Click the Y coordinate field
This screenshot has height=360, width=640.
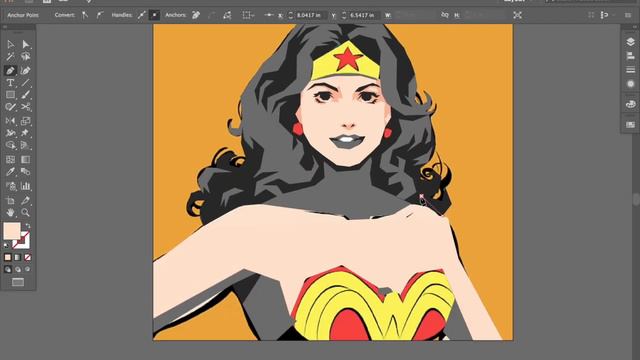[x=364, y=15]
